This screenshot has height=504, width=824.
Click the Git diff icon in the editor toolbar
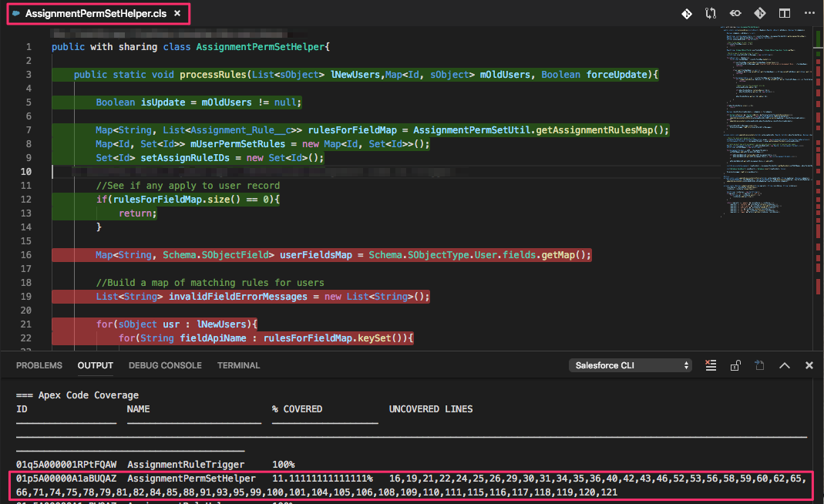click(x=687, y=13)
